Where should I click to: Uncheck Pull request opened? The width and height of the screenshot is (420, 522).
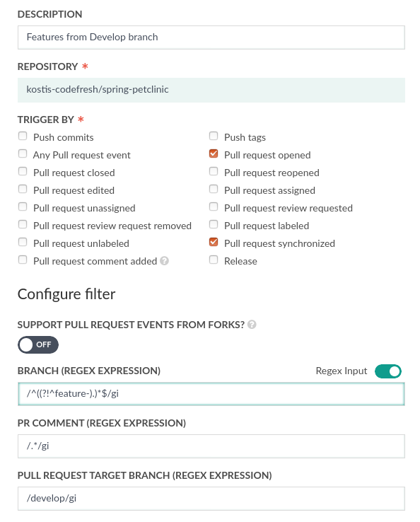click(214, 153)
